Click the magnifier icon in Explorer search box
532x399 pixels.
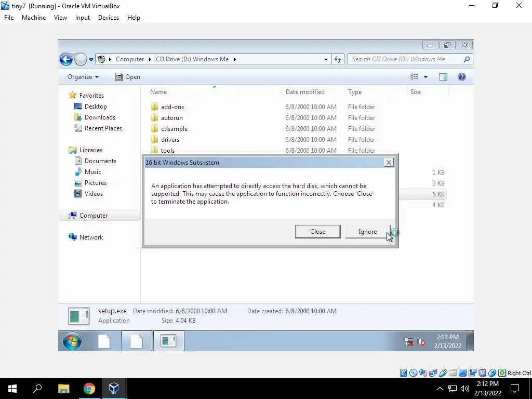tap(467, 59)
